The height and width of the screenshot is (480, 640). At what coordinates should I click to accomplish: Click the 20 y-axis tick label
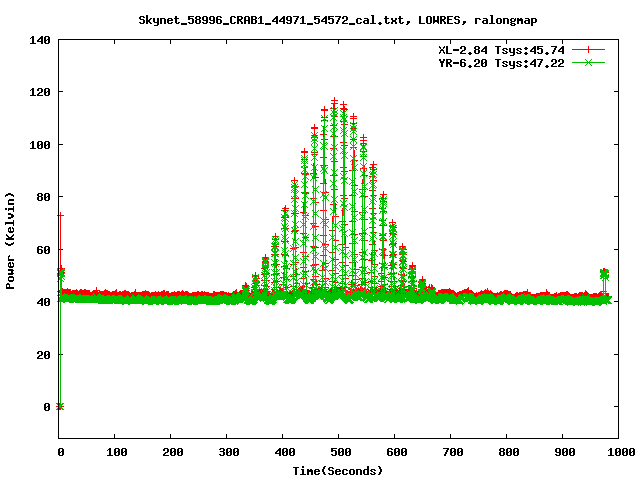point(44,355)
